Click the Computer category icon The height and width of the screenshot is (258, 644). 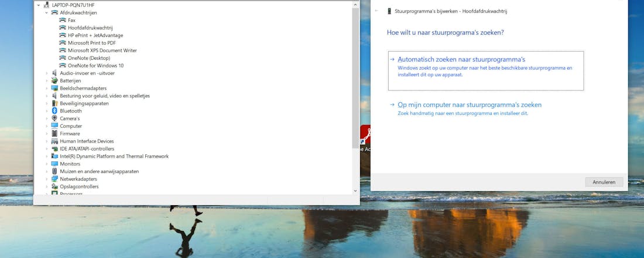click(54, 126)
